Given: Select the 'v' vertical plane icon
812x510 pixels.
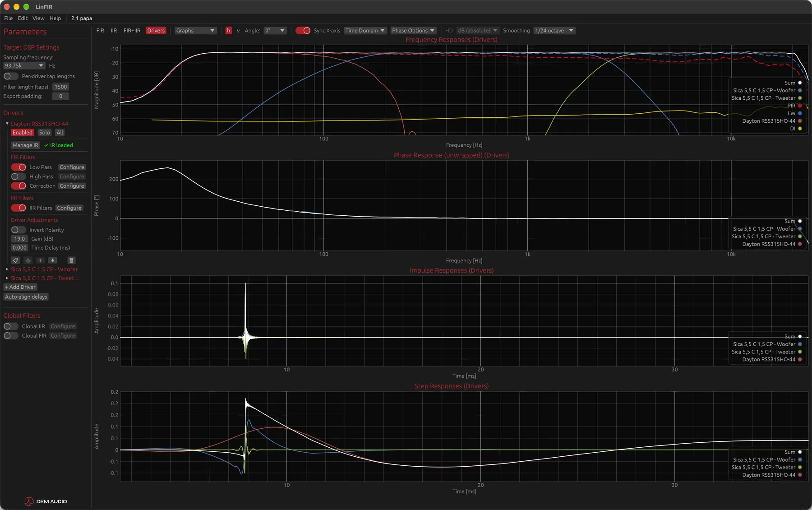Looking at the screenshot, I should pos(238,31).
